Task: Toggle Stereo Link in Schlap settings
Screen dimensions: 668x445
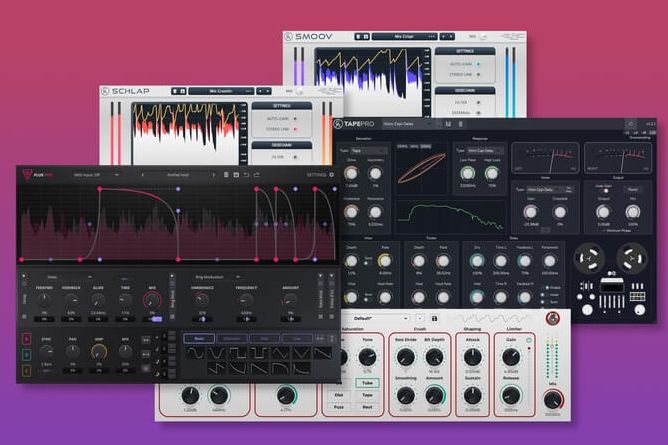Action: 295,129
